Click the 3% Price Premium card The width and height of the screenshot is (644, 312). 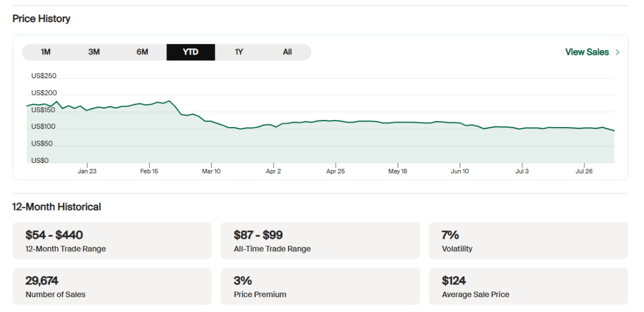[320, 286]
